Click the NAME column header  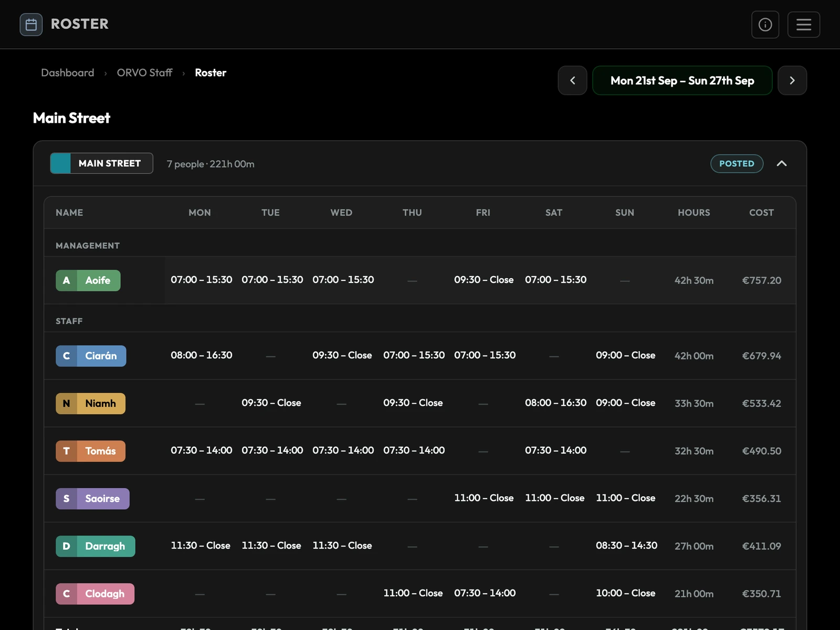click(x=69, y=213)
